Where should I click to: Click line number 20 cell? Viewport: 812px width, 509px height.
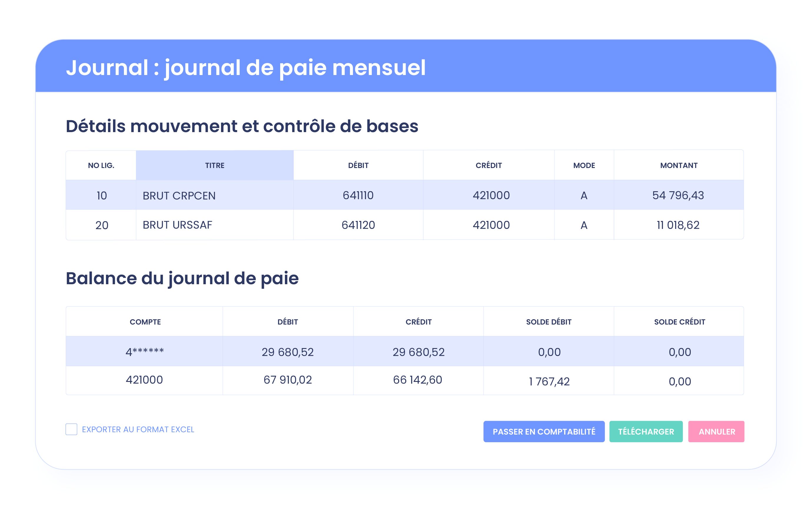click(x=101, y=225)
